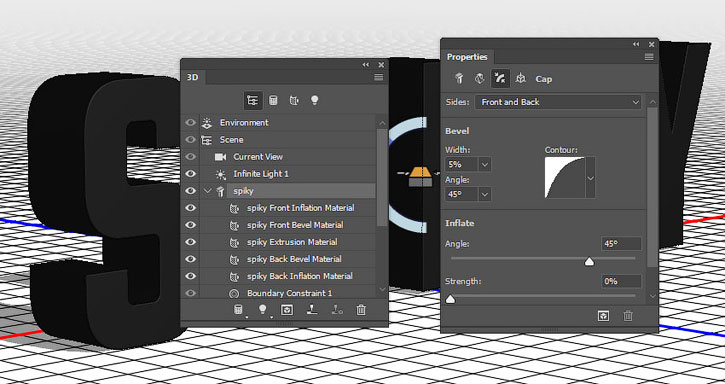The image size is (725, 384).
Task: Open Properties panel flyout menu
Action: [x=649, y=57]
